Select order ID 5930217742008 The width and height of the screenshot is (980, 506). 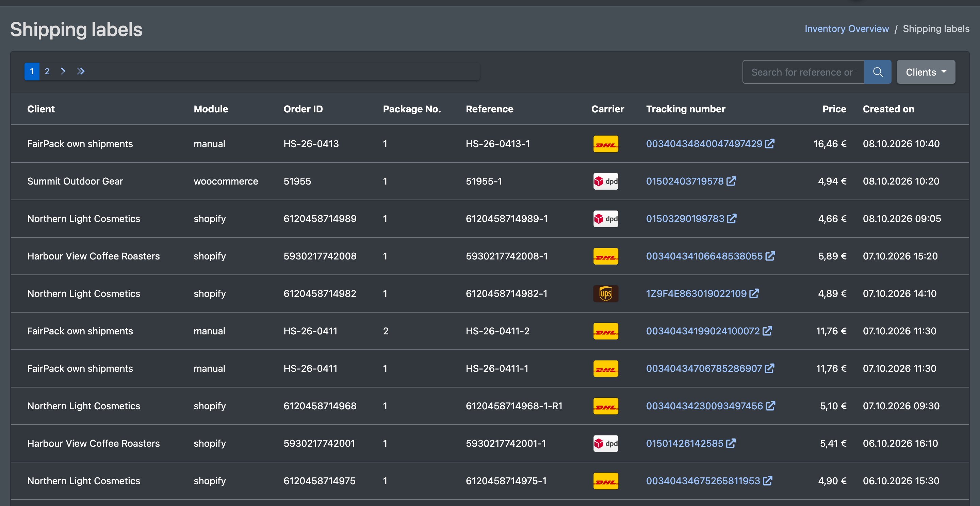pos(320,256)
